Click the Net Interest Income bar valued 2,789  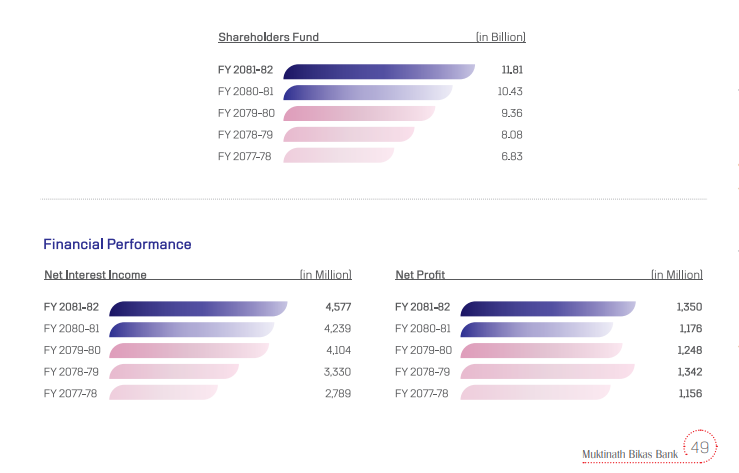tap(163, 393)
